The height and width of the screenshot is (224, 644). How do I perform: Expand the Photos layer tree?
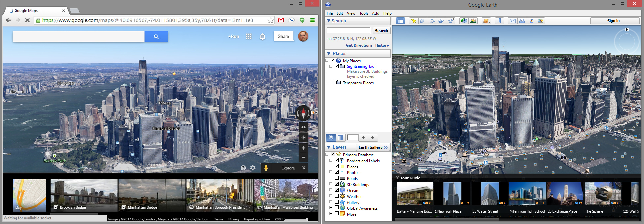click(331, 172)
